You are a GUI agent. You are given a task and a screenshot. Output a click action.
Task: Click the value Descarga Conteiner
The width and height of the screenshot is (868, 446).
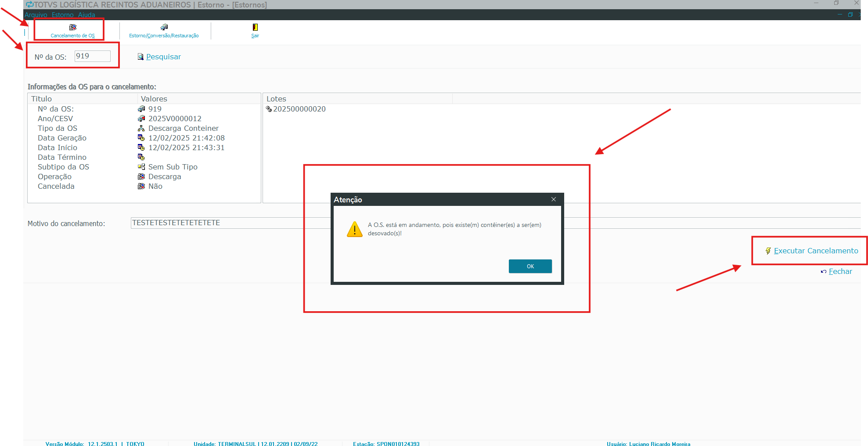click(184, 128)
